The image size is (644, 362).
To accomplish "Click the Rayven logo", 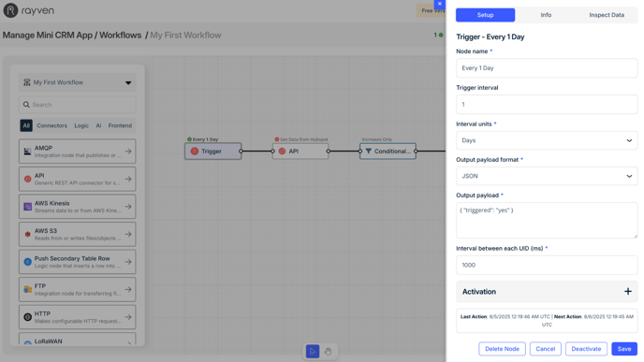I will tap(29, 10).
